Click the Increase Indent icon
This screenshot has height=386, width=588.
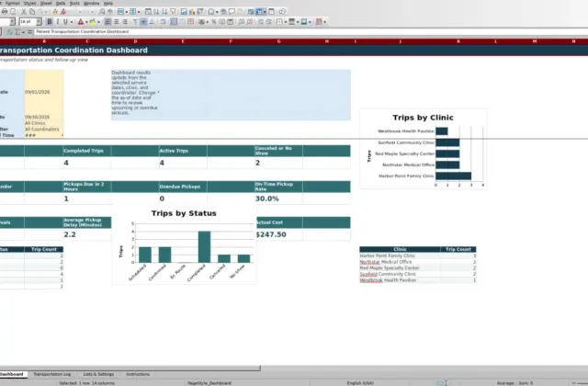point(260,22)
